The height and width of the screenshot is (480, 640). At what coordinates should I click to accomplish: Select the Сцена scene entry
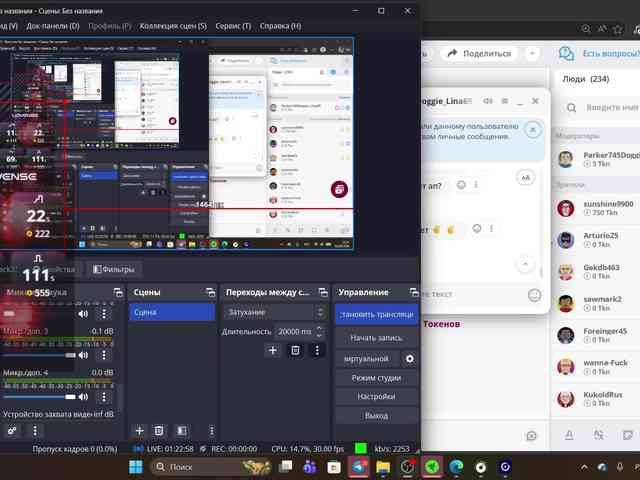point(172,312)
